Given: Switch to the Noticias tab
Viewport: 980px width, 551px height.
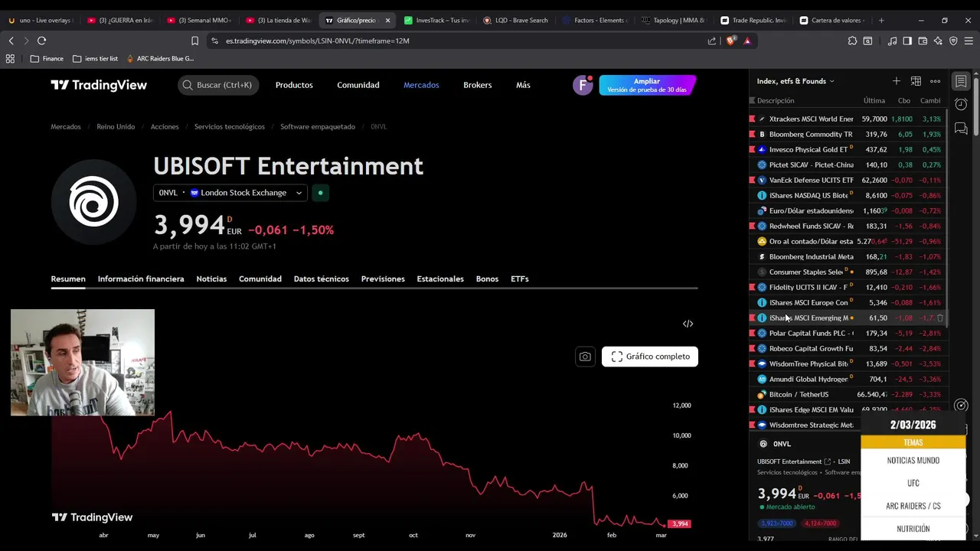Looking at the screenshot, I should click(x=211, y=279).
